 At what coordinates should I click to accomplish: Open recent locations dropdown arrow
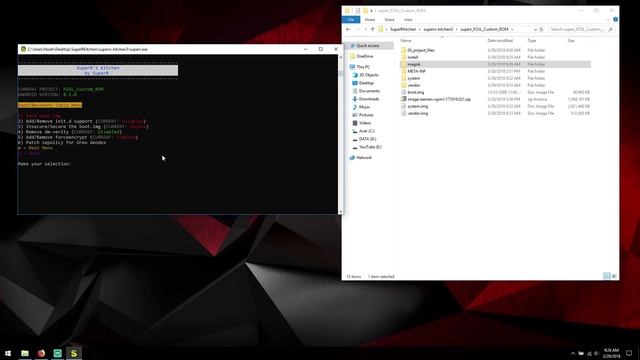click(365, 29)
